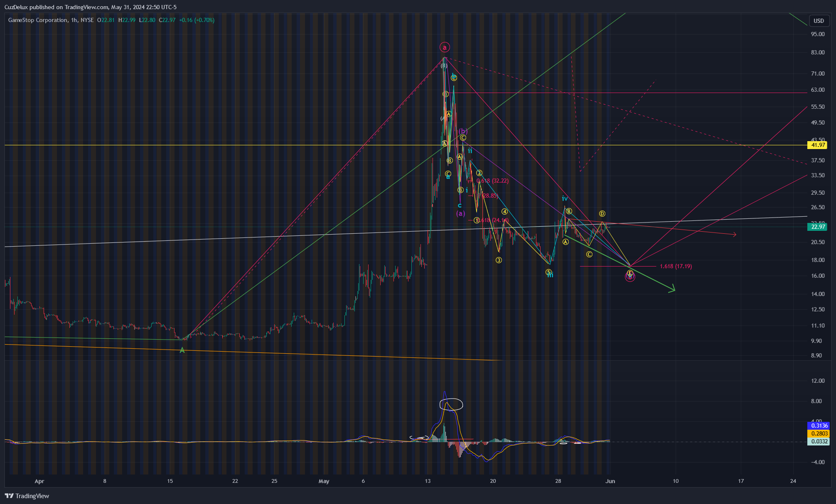Click the cyan 'iii' wave label
The height and width of the screenshot is (504, 836).
coord(550,275)
